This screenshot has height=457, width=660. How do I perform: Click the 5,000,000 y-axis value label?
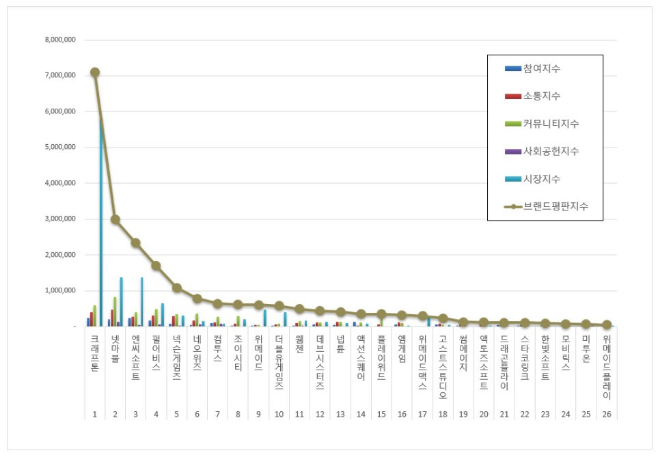61,147
